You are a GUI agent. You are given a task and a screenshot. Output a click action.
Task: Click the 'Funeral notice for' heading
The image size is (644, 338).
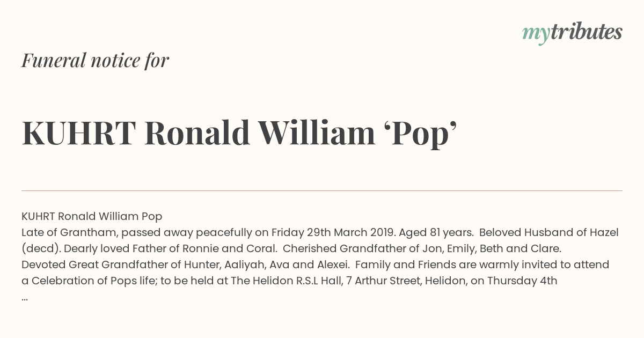(x=95, y=60)
